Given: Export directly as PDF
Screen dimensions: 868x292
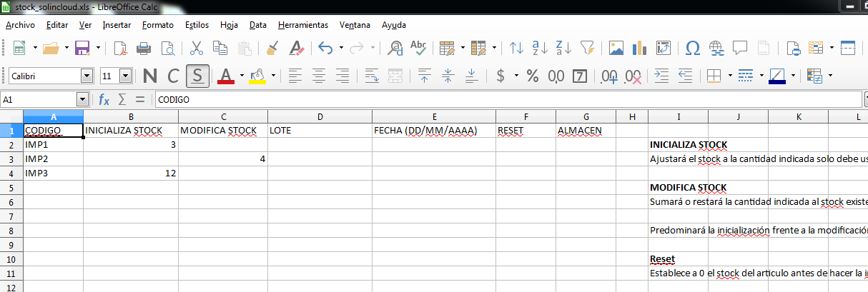Looking at the screenshot, I should coord(120,49).
